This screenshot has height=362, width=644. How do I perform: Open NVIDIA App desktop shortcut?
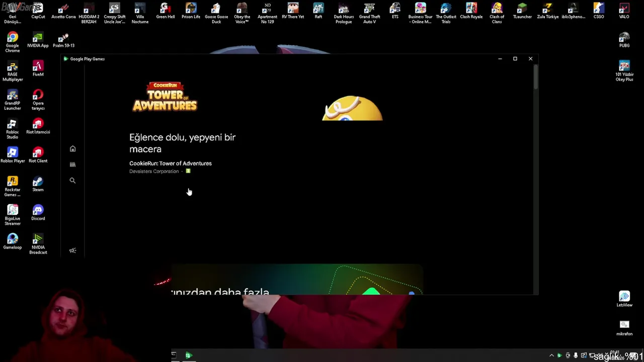(38, 40)
